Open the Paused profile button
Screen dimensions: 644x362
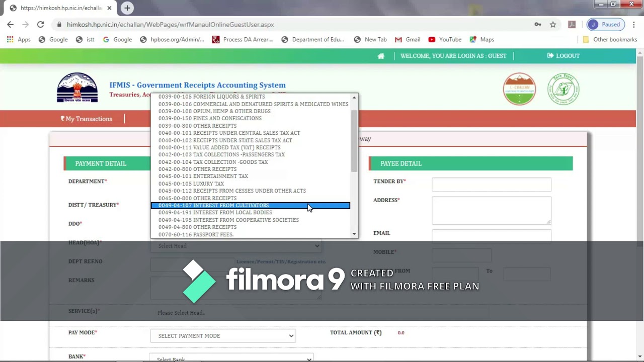click(x=606, y=24)
